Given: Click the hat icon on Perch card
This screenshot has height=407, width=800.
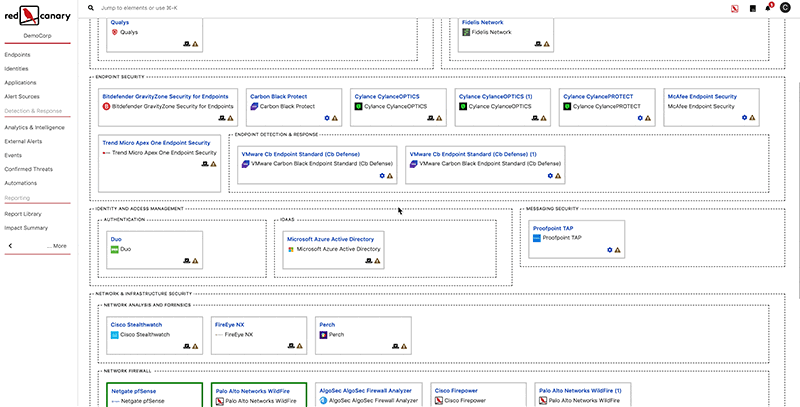Looking at the screenshot, I should [x=395, y=346].
